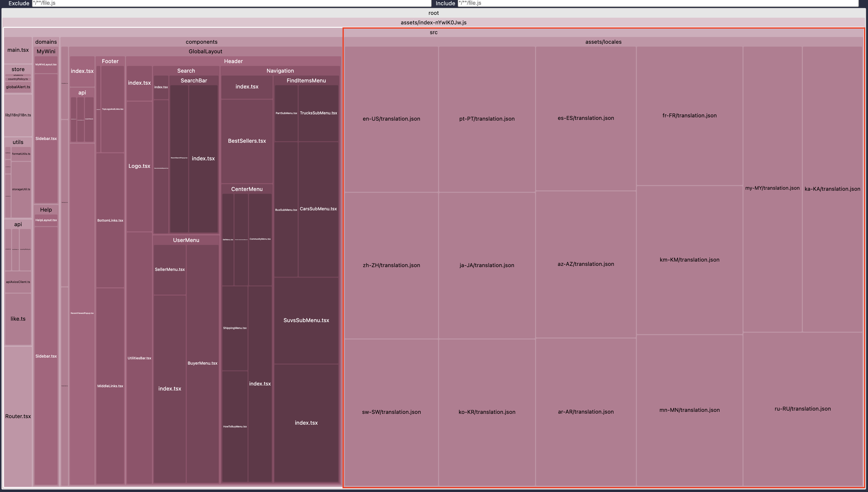This screenshot has height=492, width=868.
Task: Click the Exclude filter input field
Action: (x=231, y=3)
